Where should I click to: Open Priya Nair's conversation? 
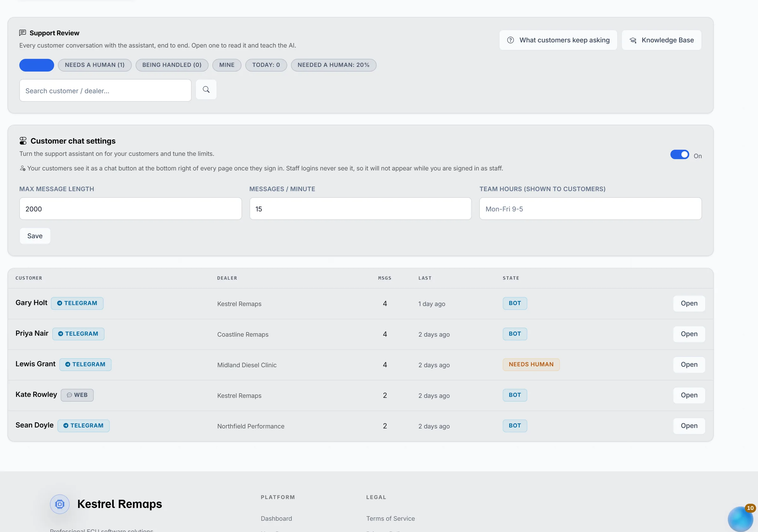click(689, 334)
